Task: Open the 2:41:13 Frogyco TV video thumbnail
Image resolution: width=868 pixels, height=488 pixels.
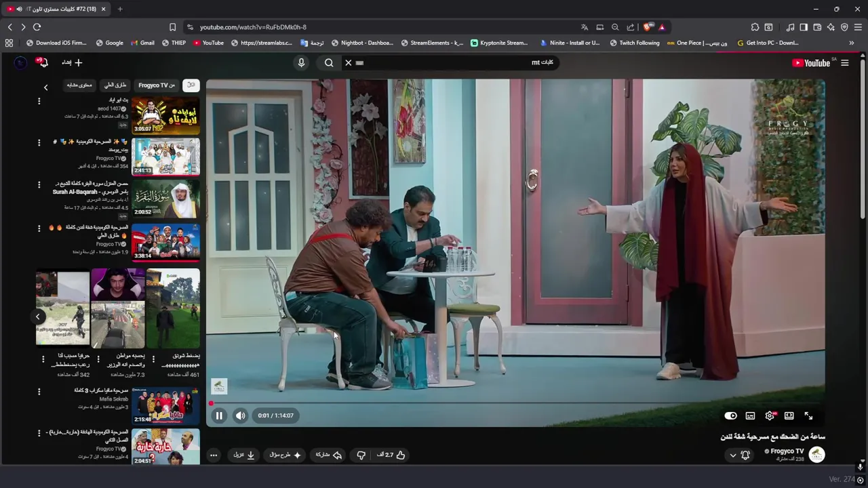Action: click(165, 157)
